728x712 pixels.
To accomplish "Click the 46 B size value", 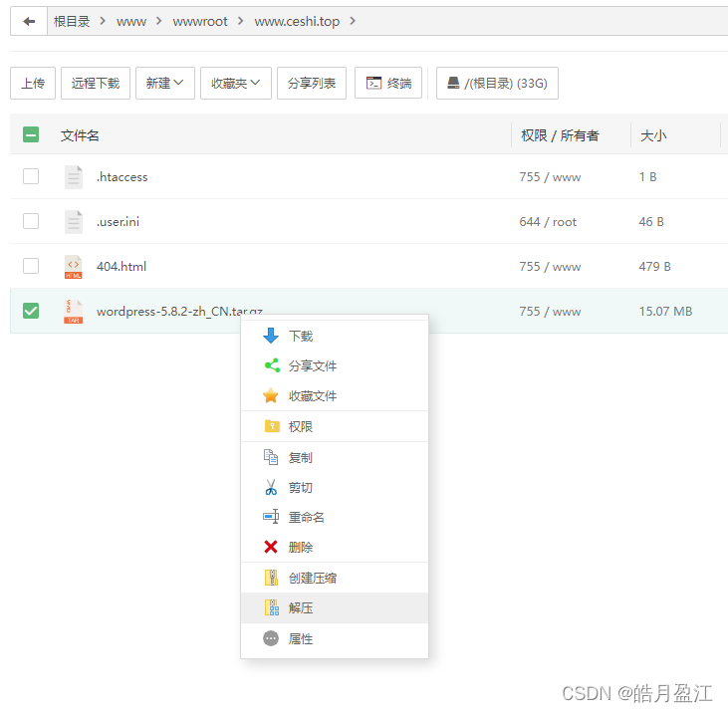I will (x=651, y=222).
